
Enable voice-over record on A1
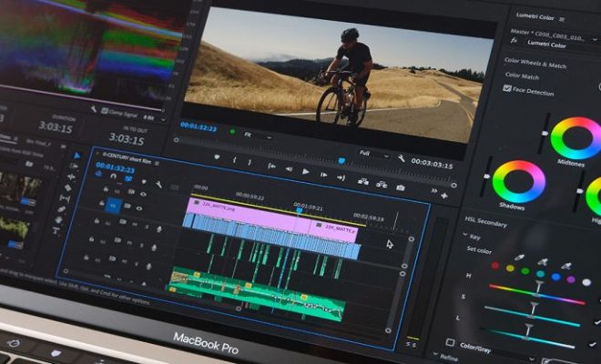click(158, 228)
